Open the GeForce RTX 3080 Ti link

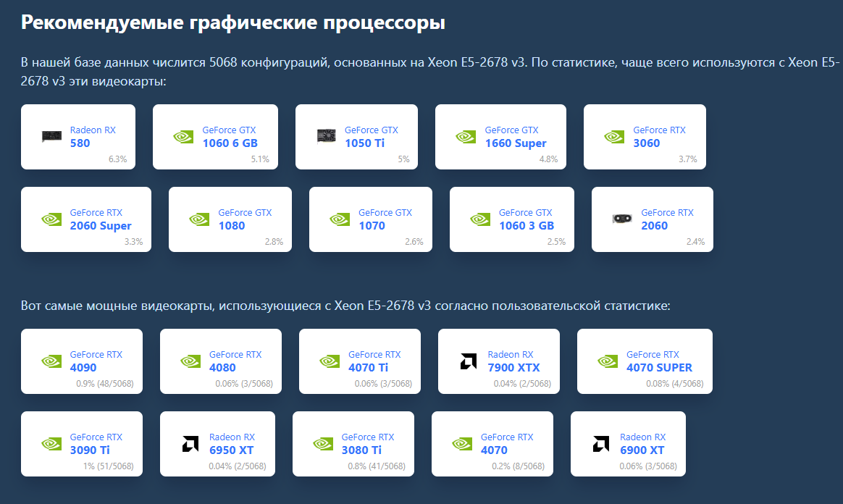(368, 444)
